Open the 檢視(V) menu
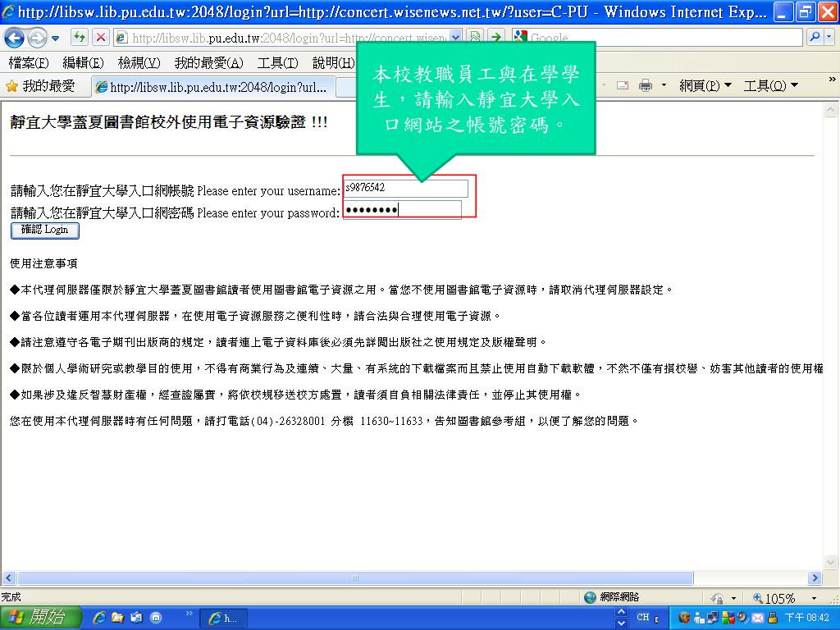840x630 pixels. pos(139,62)
